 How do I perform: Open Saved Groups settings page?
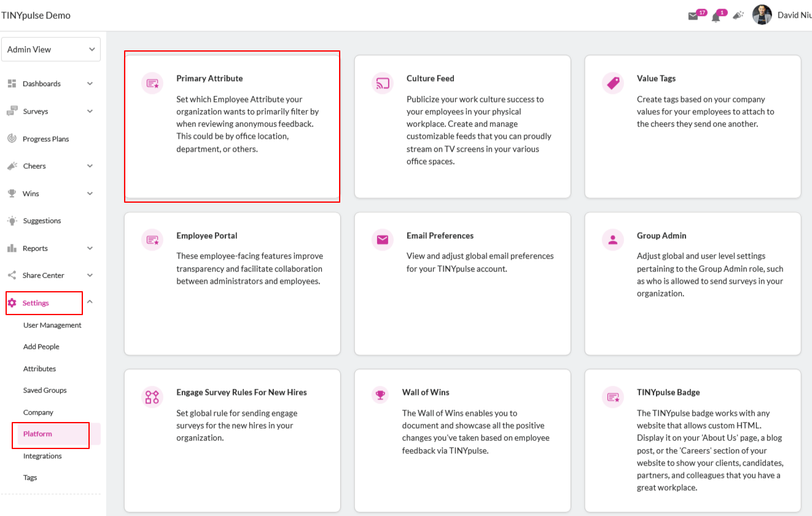pos(45,390)
